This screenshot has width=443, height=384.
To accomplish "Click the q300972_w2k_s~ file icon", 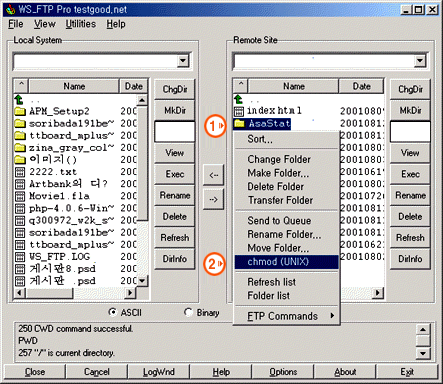I will 20,220.
